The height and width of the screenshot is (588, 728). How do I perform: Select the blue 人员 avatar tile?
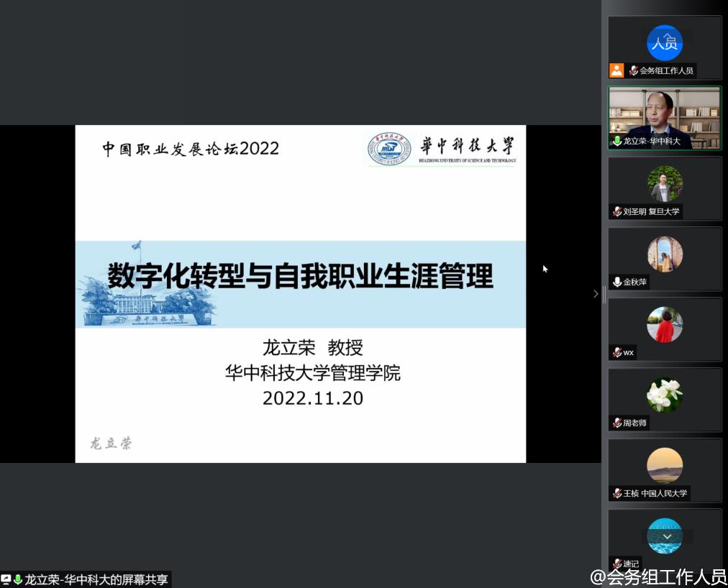(664, 43)
